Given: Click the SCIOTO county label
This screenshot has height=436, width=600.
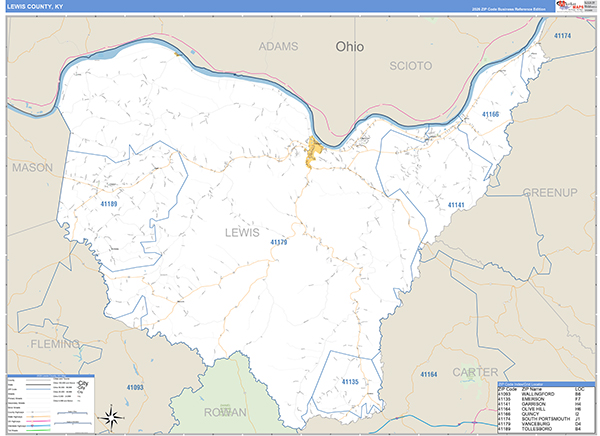Looking at the screenshot, I should coord(411,66).
